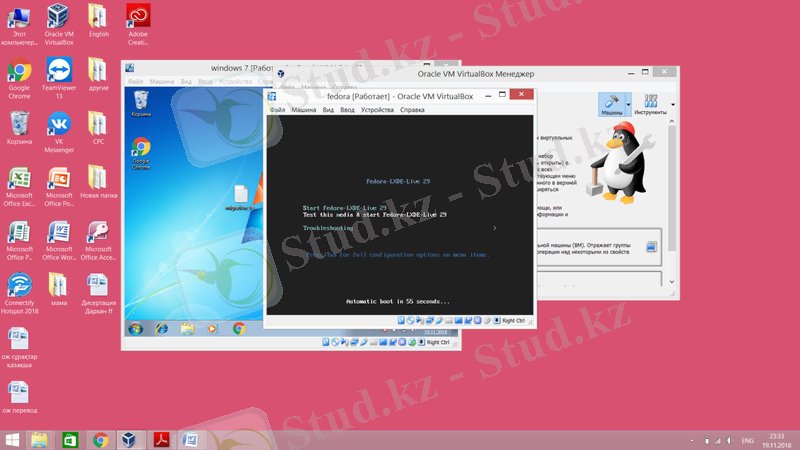Click the Windows Start button on host taskbar
Image resolution: width=800 pixels, height=450 pixels.
pyautogui.click(x=12, y=440)
